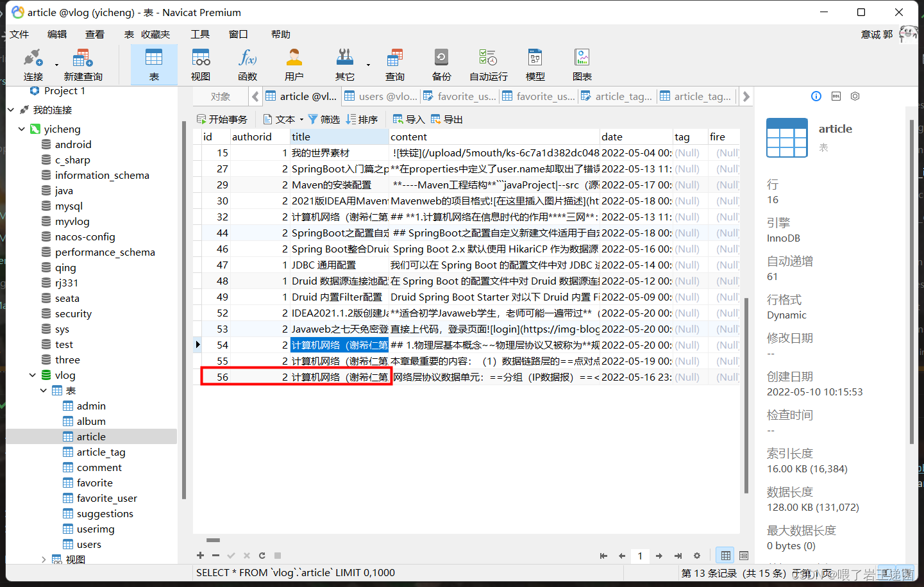Image resolution: width=924 pixels, height=587 pixels.
Task: Open the 图表 (Charts) toolbar icon
Action: [x=582, y=65]
